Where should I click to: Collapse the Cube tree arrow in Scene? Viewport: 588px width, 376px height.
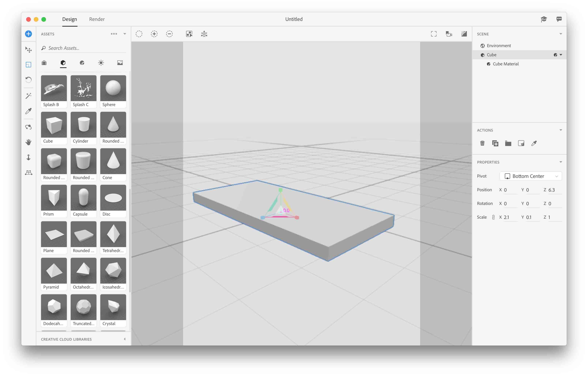pos(561,55)
